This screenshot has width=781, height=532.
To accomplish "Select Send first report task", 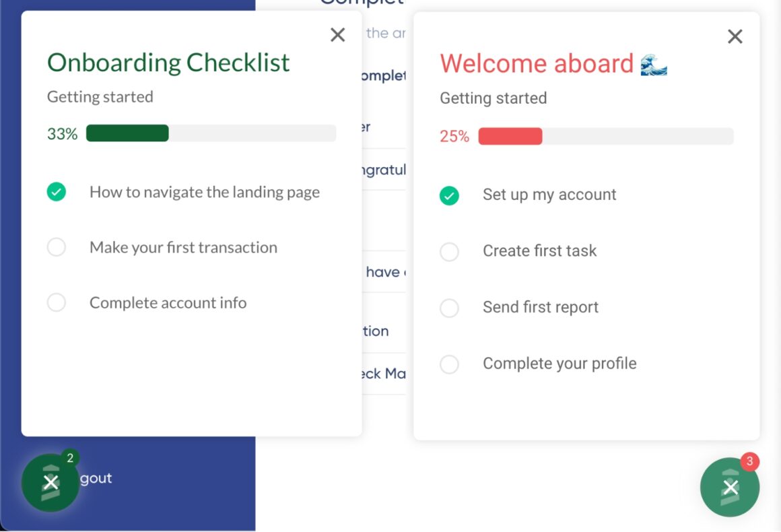I will [x=540, y=307].
